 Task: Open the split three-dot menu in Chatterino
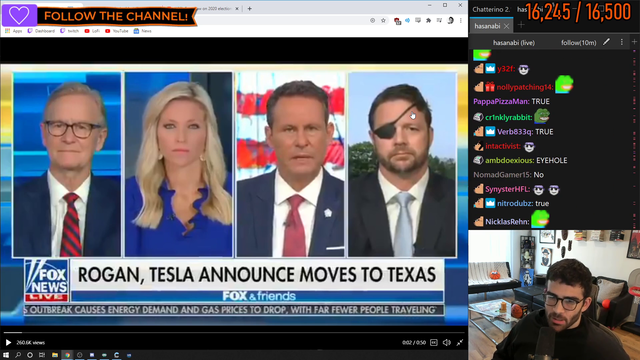(x=622, y=42)
